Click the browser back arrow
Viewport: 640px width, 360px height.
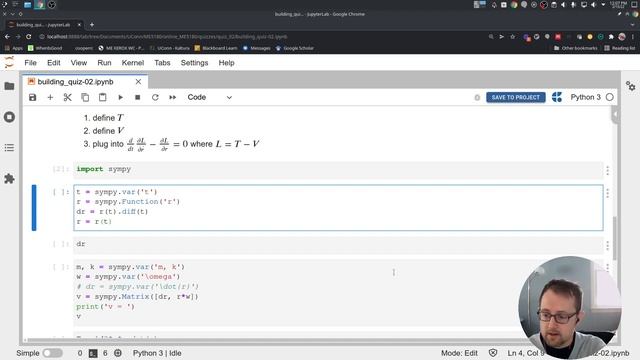[x=7, y=37]
